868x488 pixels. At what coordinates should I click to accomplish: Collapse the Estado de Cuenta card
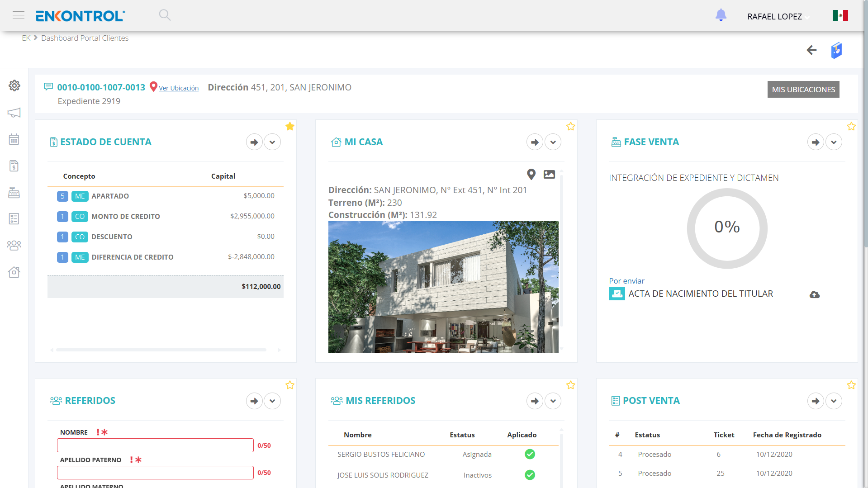[x=272, y=142]
